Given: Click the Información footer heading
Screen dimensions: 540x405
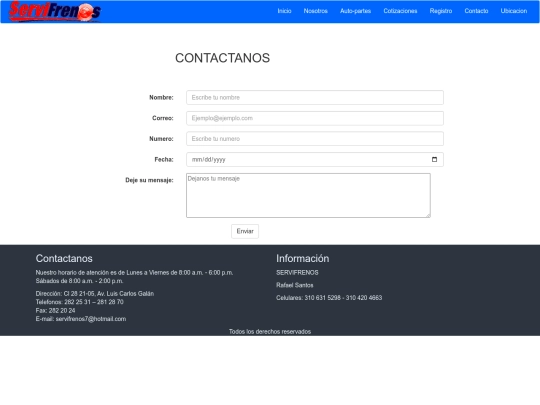Looking at the screenshot, I should [302, 258].
